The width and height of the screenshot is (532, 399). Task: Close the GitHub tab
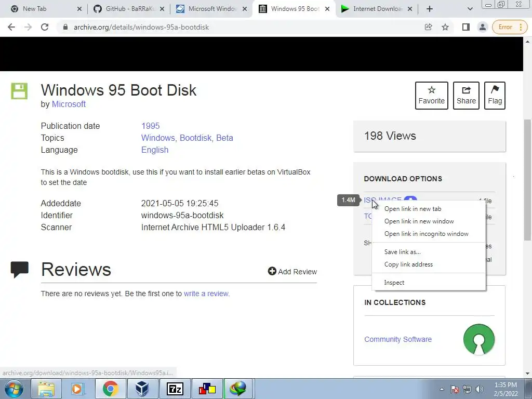coord(162,9)
